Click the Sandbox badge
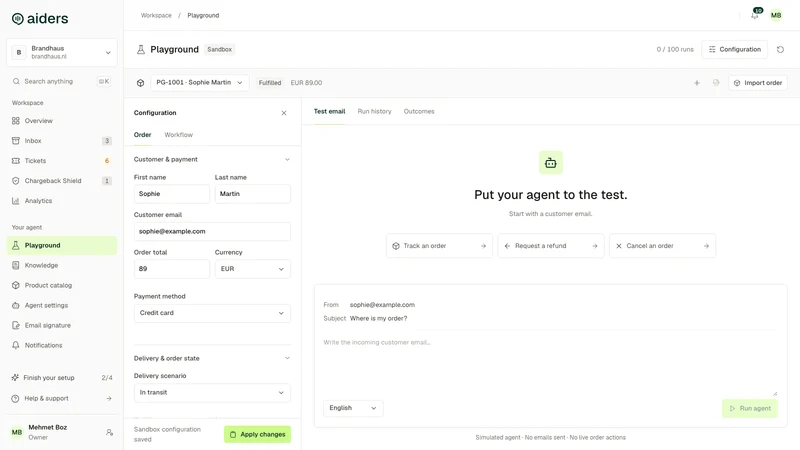Screen dimensions: 800x450 tap(219, 49)
